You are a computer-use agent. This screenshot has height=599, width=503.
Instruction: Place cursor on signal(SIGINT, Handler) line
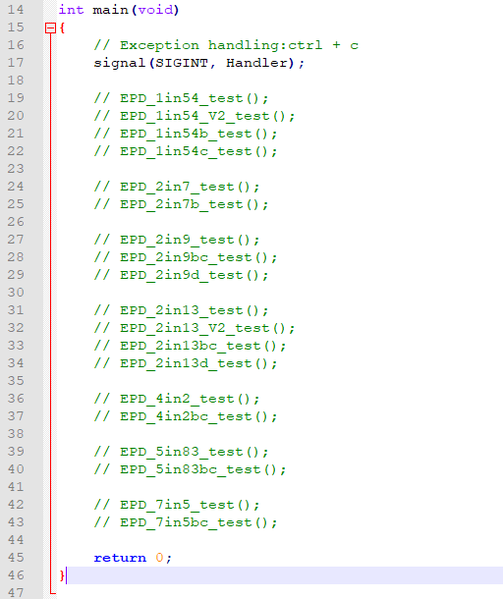[x=199, y=63]
